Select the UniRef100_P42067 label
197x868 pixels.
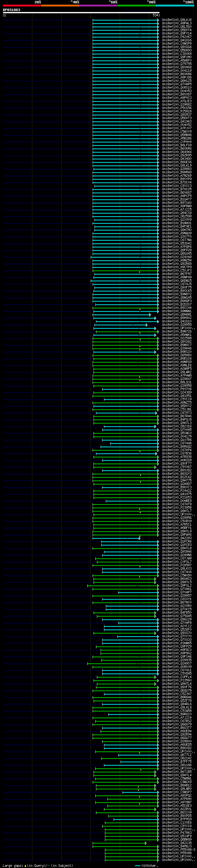pos(177,37)
